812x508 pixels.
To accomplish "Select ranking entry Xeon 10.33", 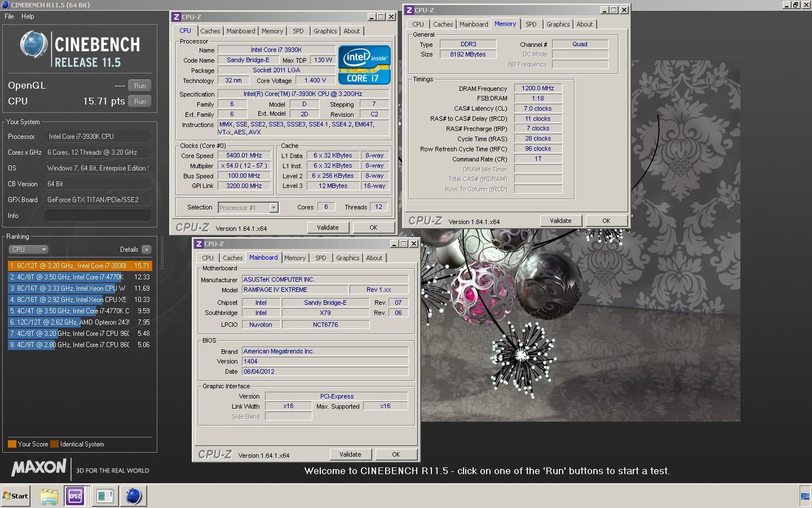I will (x=80, y=300).
